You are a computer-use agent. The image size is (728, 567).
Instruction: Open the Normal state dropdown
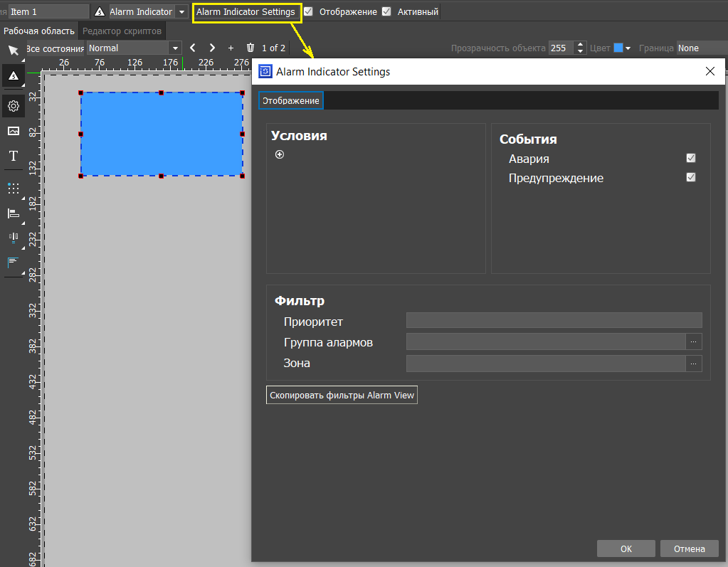point(134,48)
